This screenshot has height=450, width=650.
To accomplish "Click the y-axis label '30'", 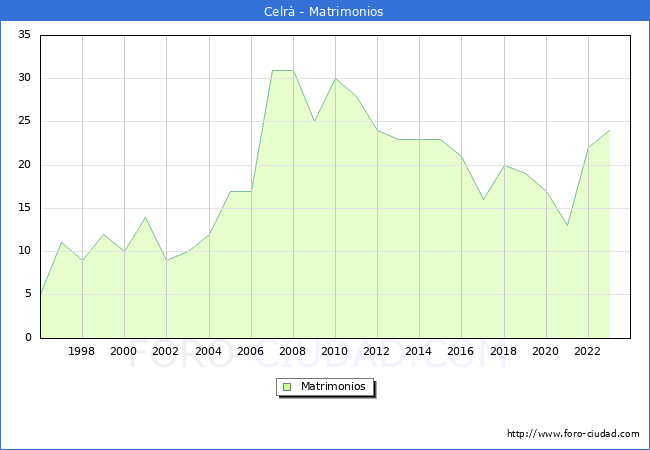I will [x=24, y=77].
